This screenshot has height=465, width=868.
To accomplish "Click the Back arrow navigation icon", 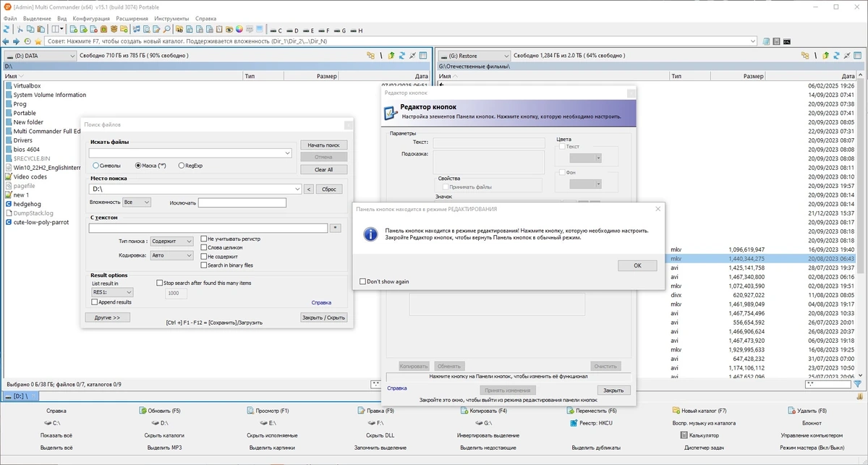I will pyautogui.click(x=6, y=41).
